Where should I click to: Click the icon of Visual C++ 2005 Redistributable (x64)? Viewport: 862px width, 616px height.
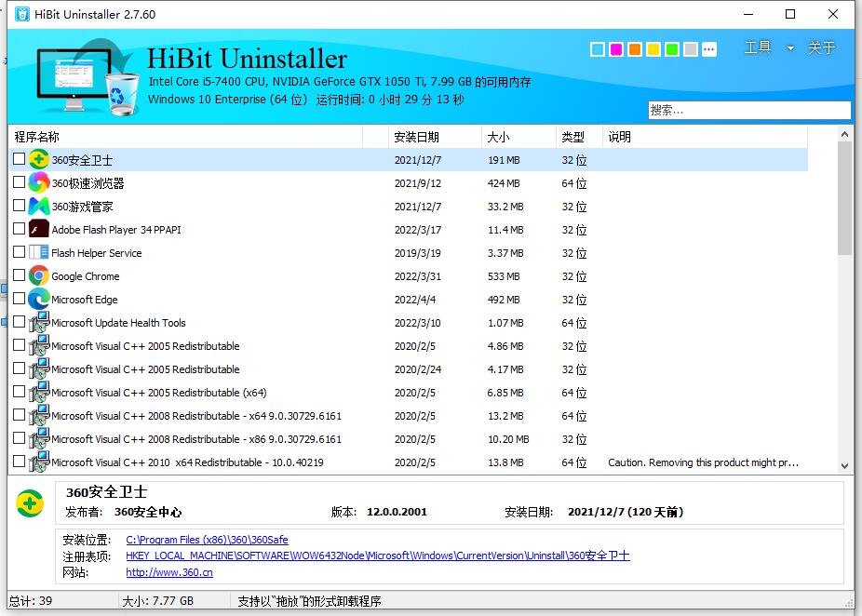[x=38, y=393]
